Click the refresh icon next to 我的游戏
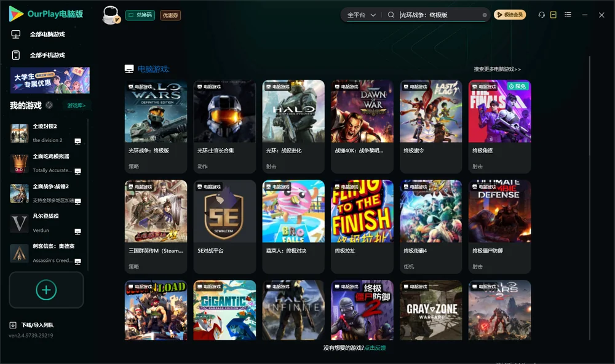Image resolution: width=615 pixels, height=364 pixels. click(49, 105)
